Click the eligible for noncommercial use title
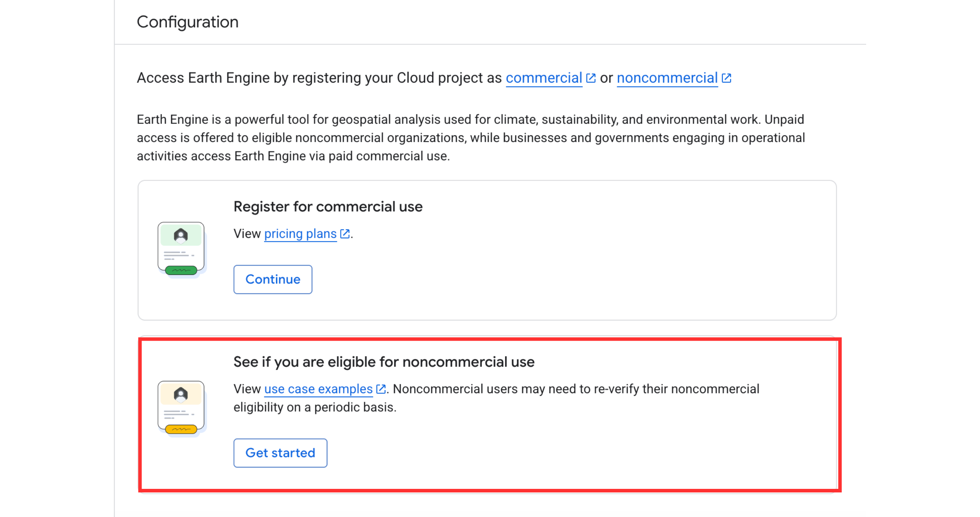 [384, 362]
